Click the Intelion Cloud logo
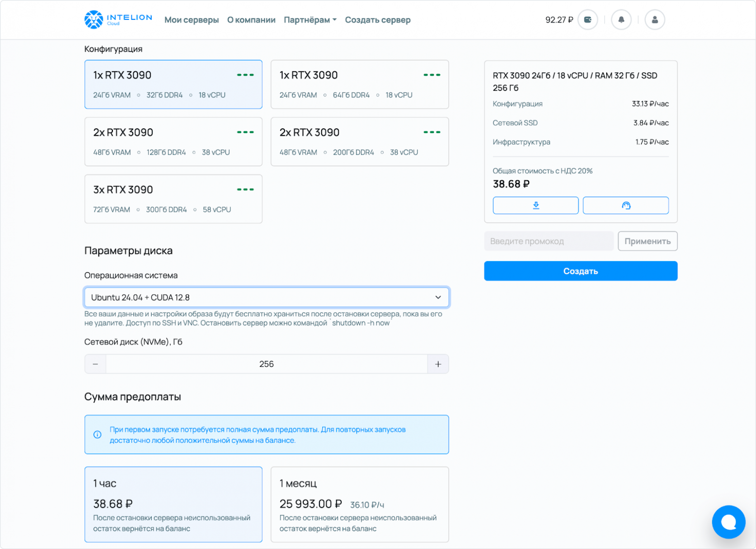756x549 pixels. [x=118, y=20]
